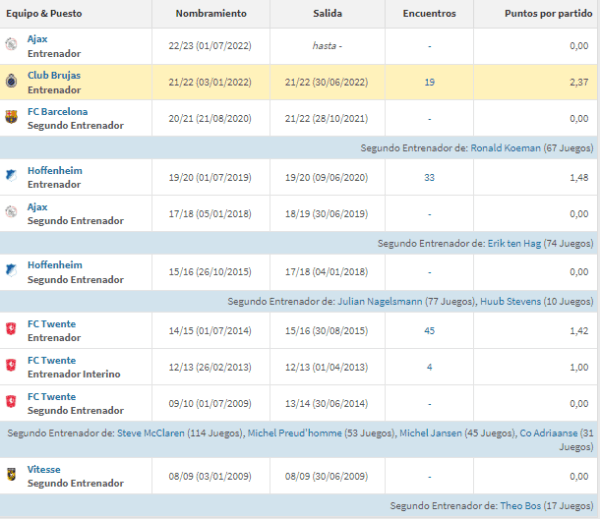This screenshot has height=519, width=600.
Task: Click the Nombramiento column header
Action: click(x=211, y=14)
